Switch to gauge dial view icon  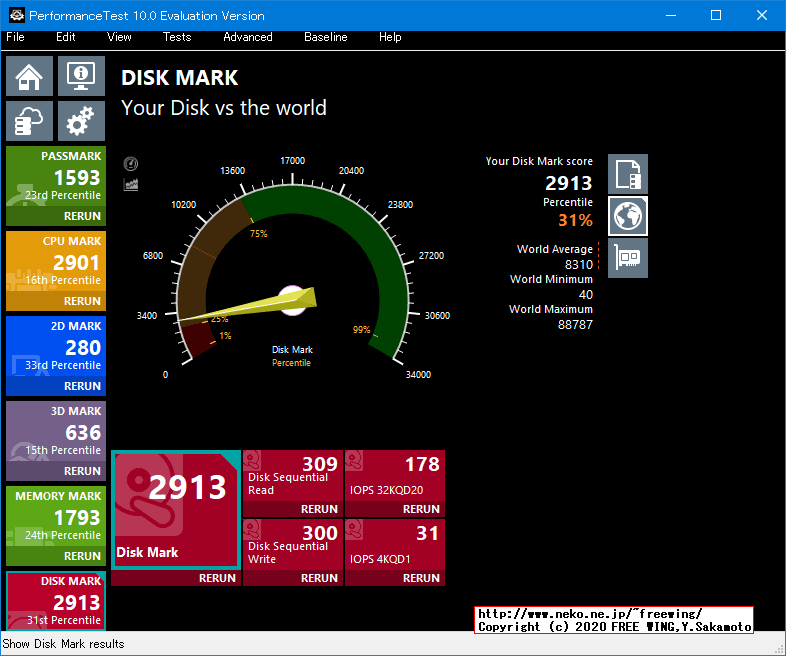click(x=131, y=163)
